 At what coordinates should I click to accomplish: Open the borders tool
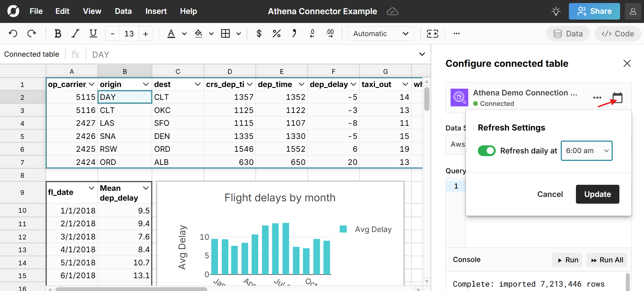coord(225,34)
